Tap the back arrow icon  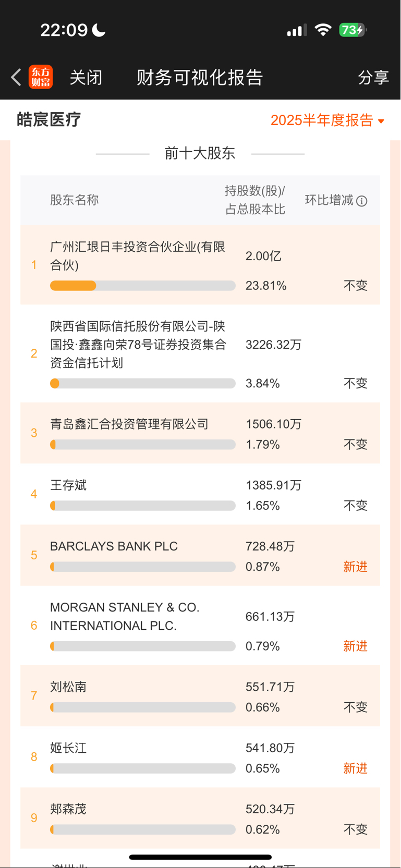16,77
